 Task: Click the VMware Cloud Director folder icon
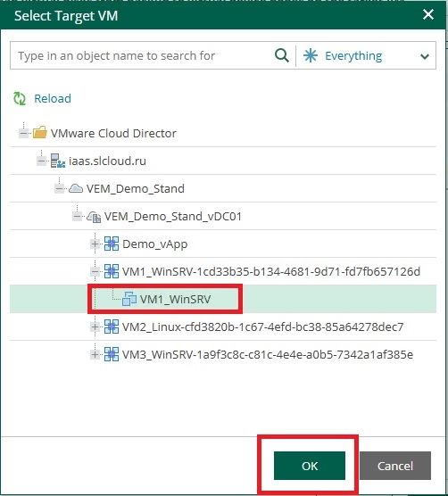pos(40,133)
